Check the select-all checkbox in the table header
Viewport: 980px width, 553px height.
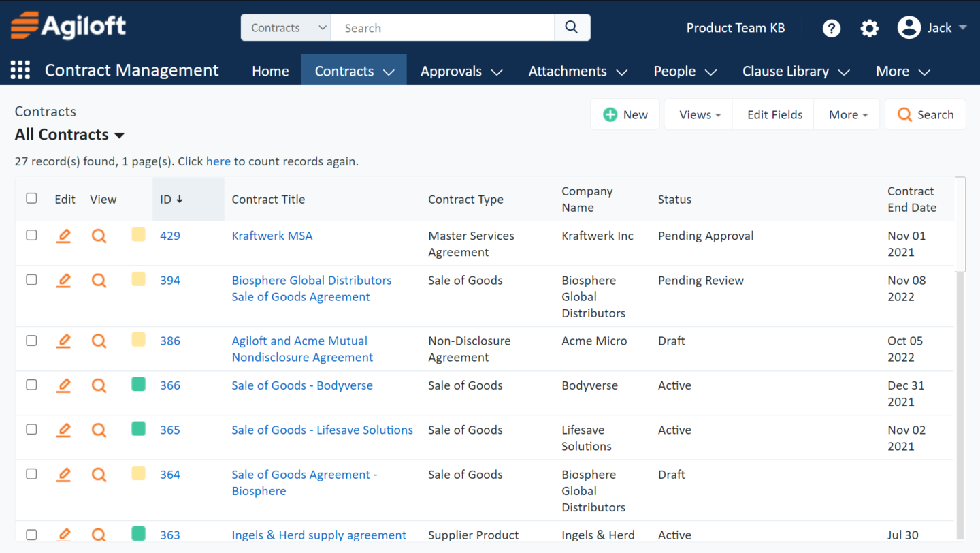[31, 197]
